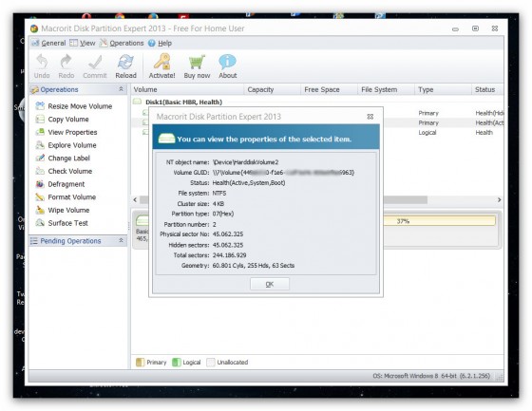This screenshot has width=532, height=411.
Task: Click the Unallocated legend color swatch
Action: click(211, 363)
